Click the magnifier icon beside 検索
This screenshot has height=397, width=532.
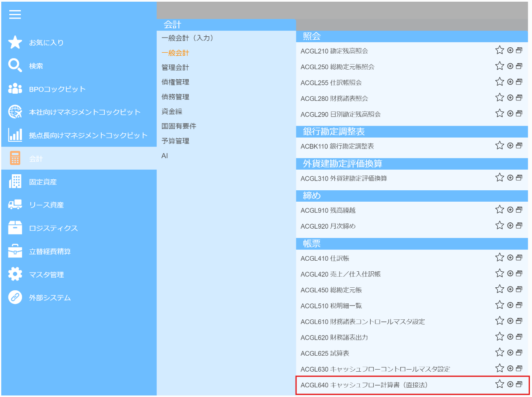pyautogui.click(x=15, y=66)
